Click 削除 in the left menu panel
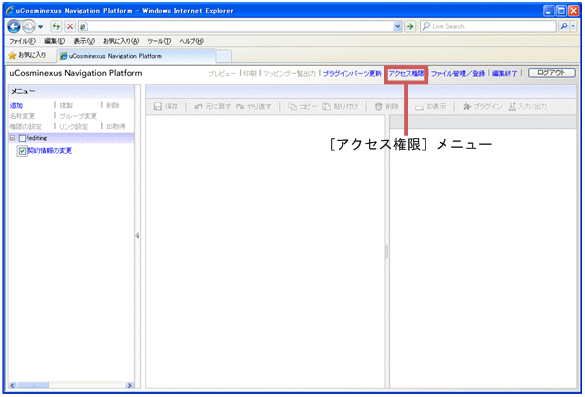585x397 pixels. [113, 106]
